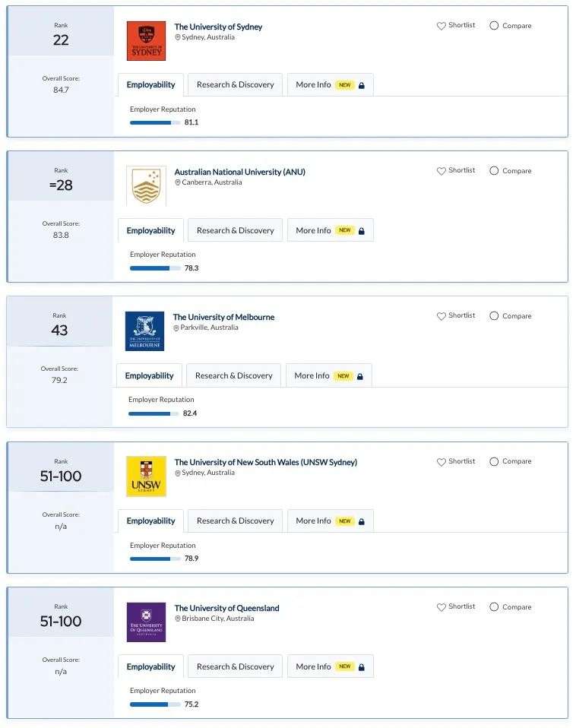The image size is (576, 728).
Task: Shortlist University of Sydney with heart icon
Action: pos(456,26)
